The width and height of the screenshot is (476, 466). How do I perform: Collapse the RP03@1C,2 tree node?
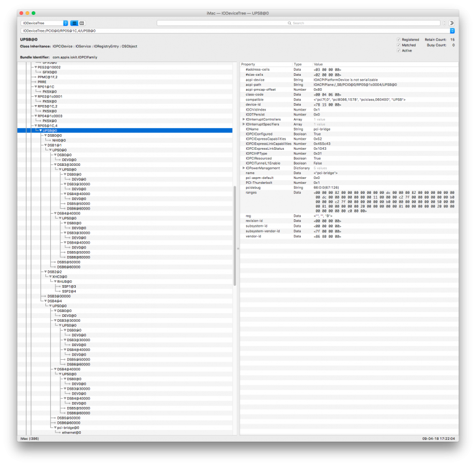coord(35,106)
